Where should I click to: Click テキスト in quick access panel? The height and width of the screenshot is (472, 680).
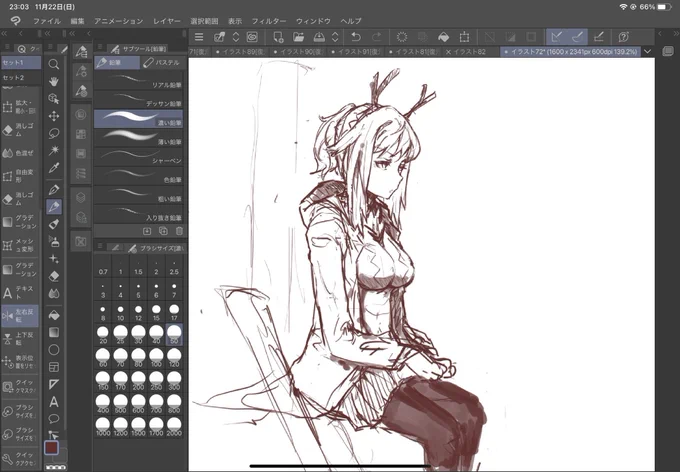click(x=20, y=292)
